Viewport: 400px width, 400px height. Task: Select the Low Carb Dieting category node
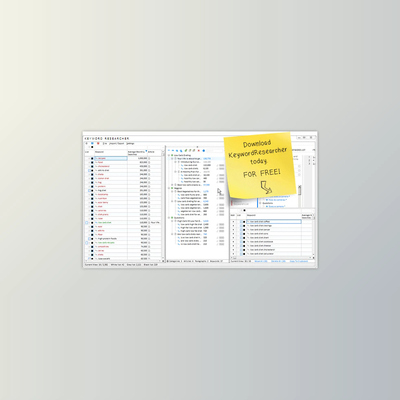click(x=183, y=155)
